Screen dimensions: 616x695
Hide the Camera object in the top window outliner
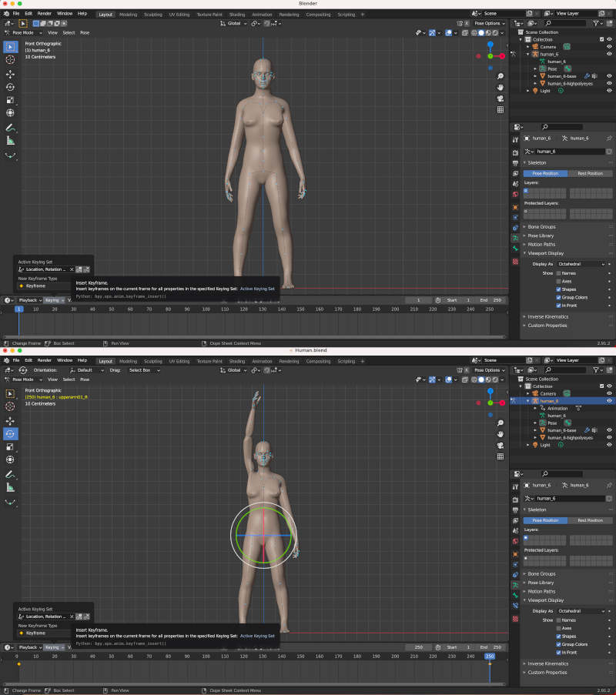(609, 46)
